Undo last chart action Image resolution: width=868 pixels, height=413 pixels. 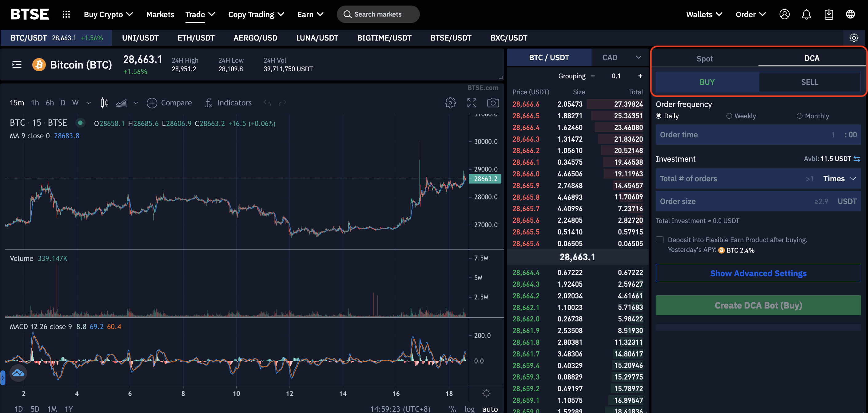267,103
